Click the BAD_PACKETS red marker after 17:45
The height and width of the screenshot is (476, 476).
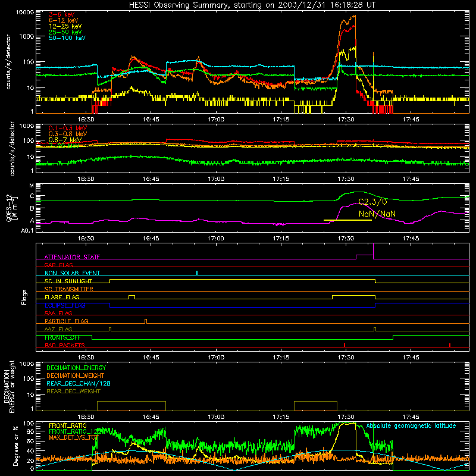(x=450, y=345)
